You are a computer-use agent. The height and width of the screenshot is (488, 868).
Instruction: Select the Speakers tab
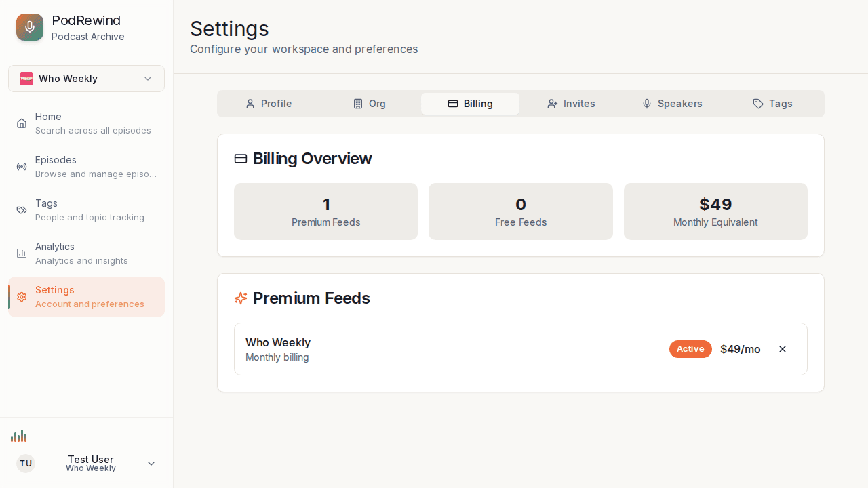coord(672,104)
